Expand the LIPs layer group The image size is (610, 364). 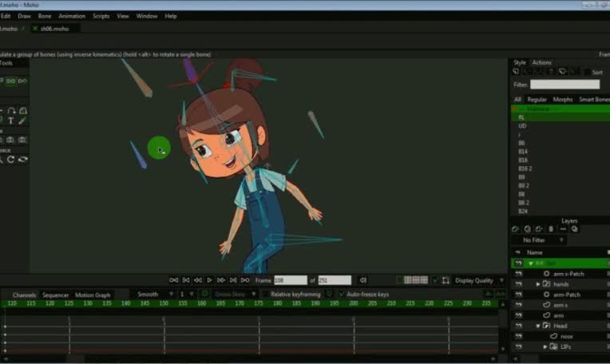point(545,346)
